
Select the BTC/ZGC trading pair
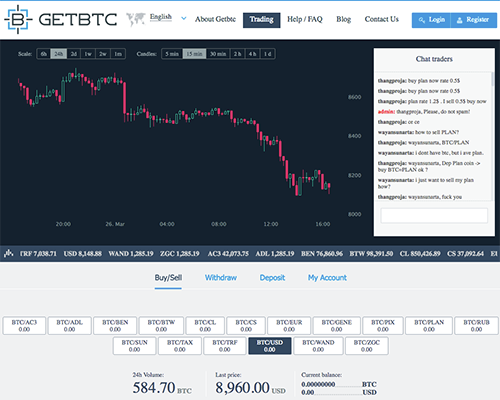click(367, 346)
